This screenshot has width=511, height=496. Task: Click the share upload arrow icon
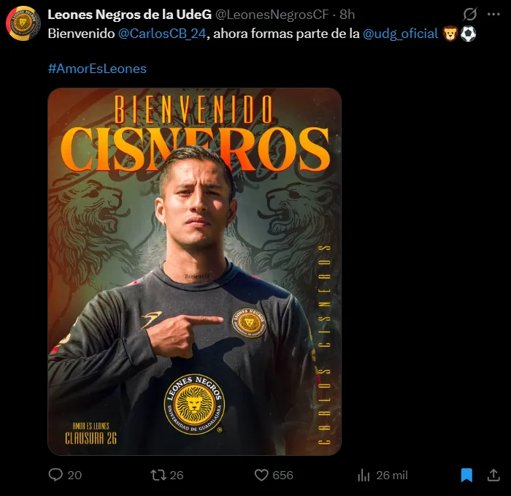coord(494,475)
